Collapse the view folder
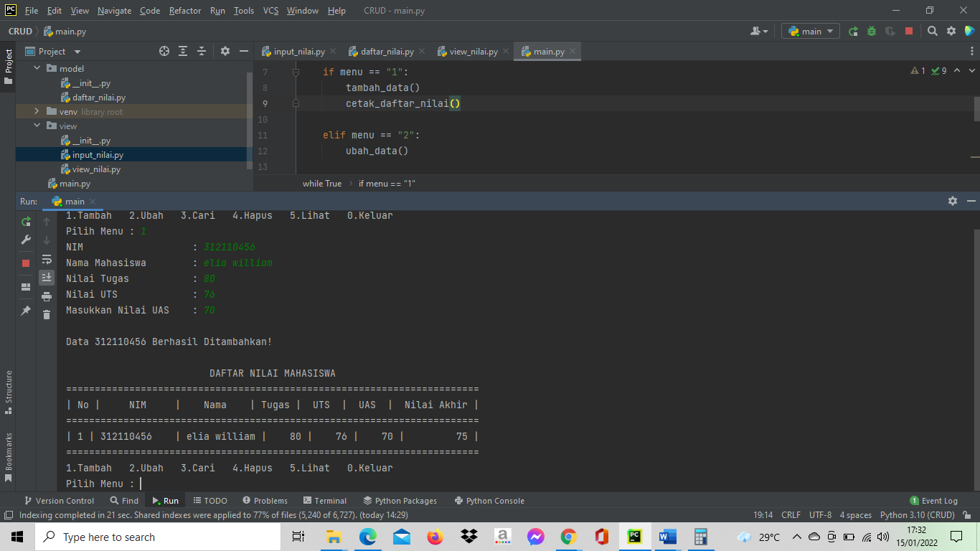This screenshot has height=551, width=980. (37, 126)
